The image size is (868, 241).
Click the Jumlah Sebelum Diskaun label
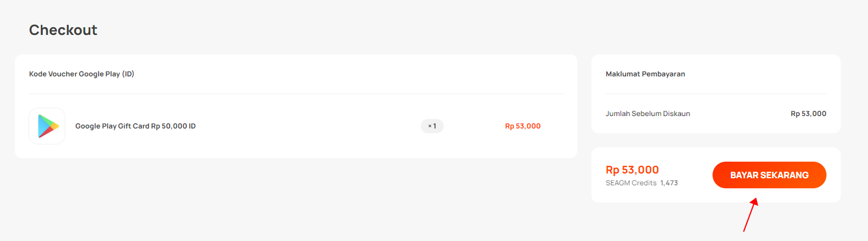[648, 114]
